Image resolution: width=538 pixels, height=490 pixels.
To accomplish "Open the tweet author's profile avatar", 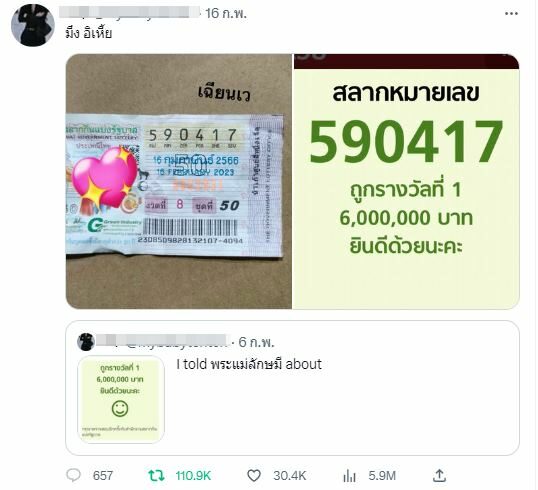I will pos(33,25).
